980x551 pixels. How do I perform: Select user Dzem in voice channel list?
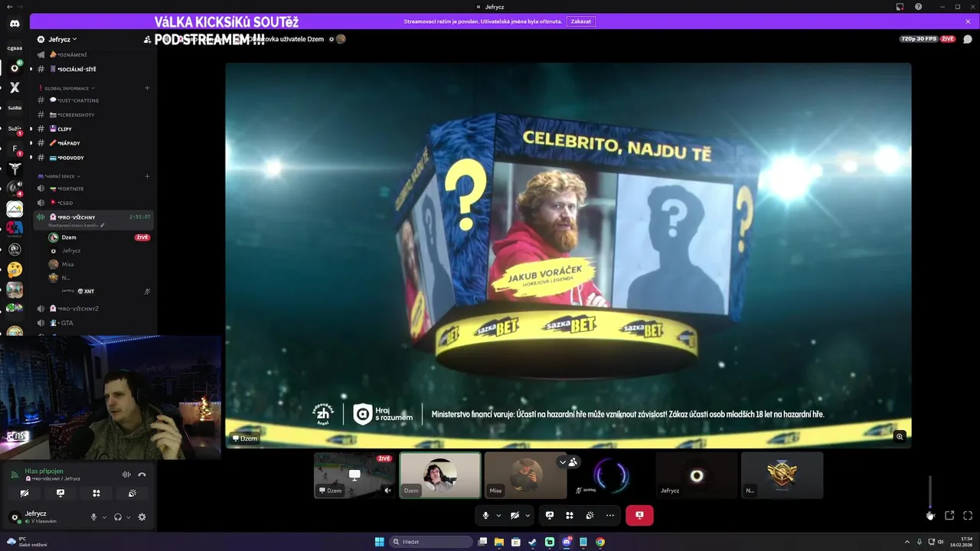pyautogui.click(x=98, y=237)
